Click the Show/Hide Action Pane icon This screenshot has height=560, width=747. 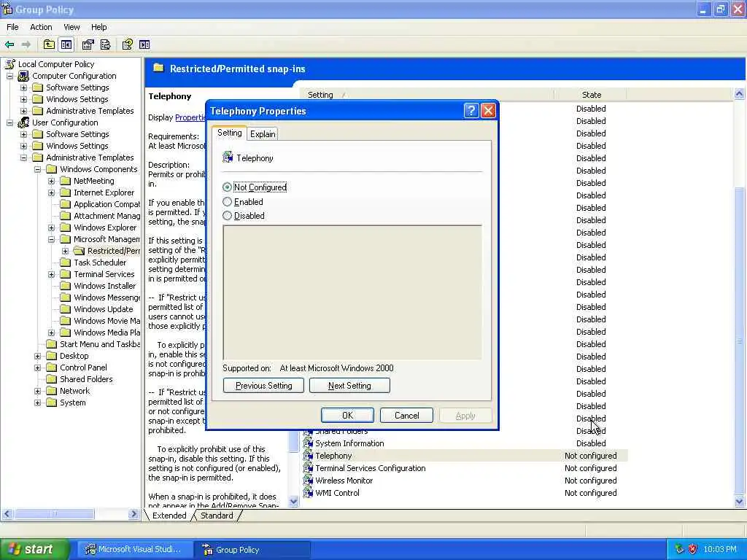coord(144,44)
